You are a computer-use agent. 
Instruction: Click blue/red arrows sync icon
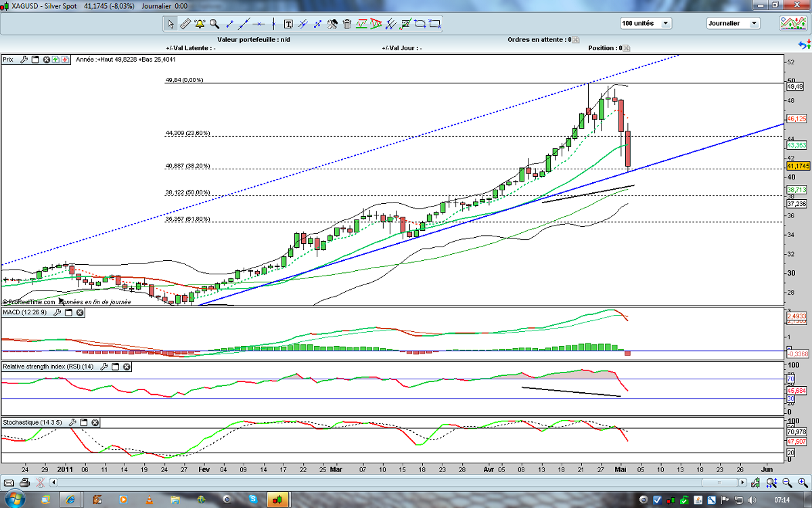pyautogui.click(x=805, y=45)
